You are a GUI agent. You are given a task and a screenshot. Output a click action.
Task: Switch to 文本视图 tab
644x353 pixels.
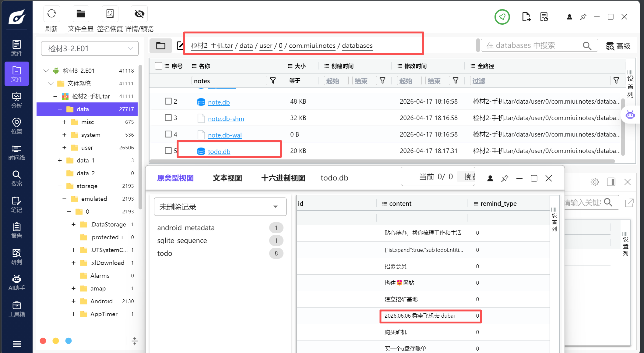227,178
